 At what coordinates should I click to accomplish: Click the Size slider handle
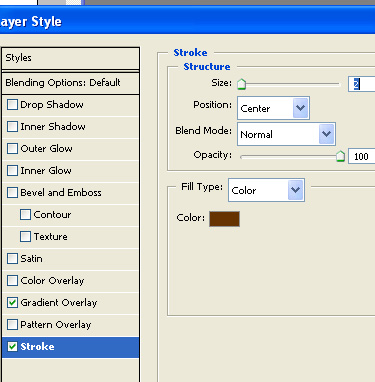(242, 84)
